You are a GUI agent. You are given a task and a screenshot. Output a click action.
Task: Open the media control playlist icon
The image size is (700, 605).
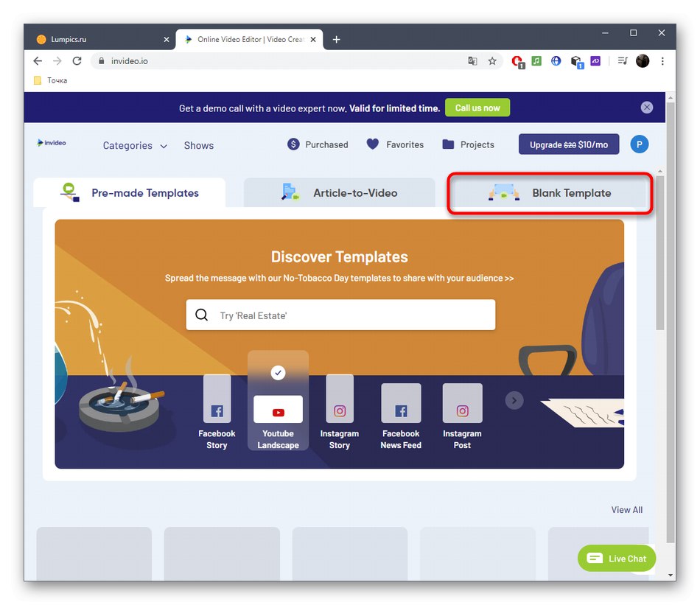pyautogui.click(x=623, y=60)
